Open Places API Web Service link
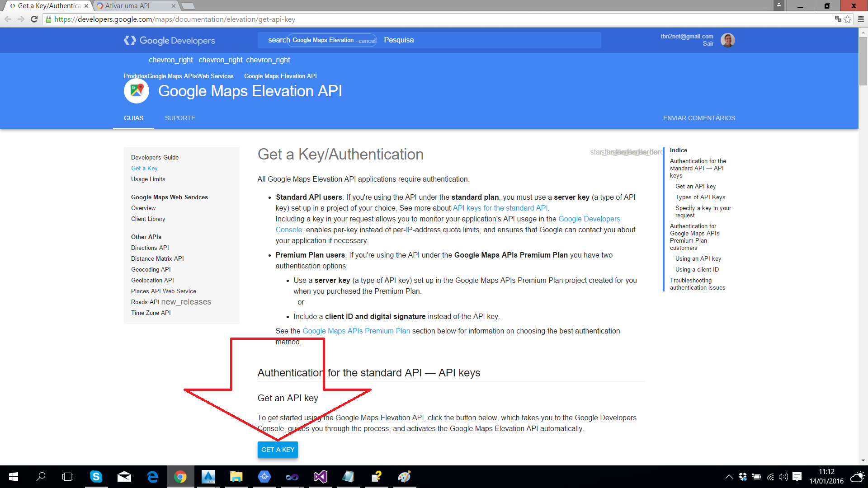Viewport: 868px width, 488px height. pyautogui.click(x=164, y=291)
